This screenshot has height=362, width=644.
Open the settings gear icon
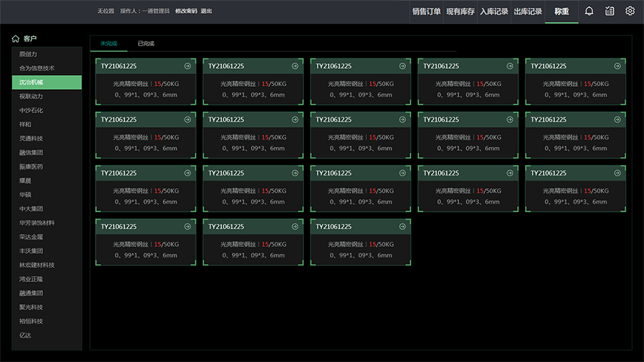[x=630, y=11]
